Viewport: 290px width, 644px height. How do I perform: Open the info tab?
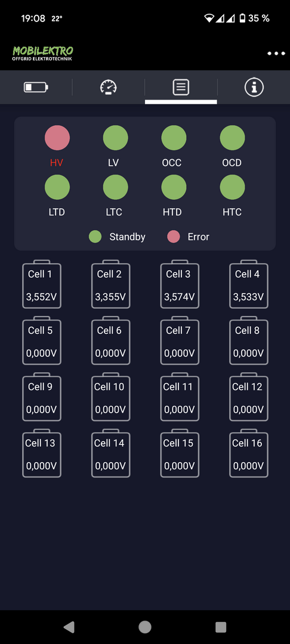(x=254, y=87)
